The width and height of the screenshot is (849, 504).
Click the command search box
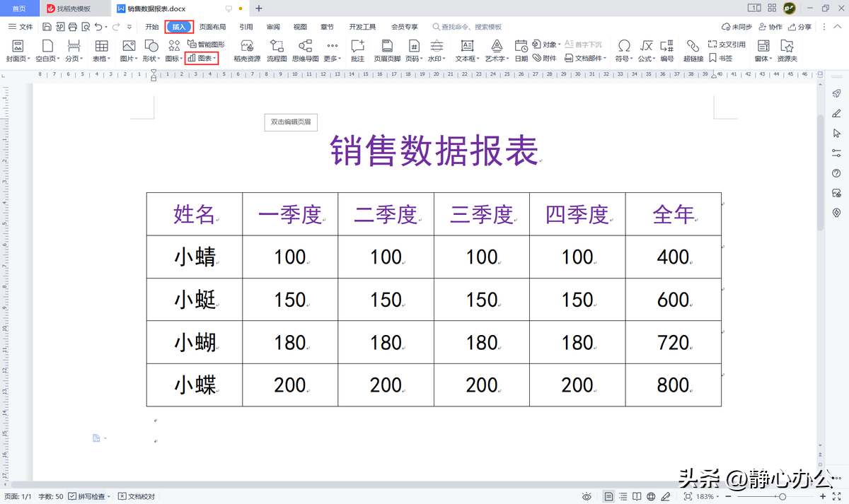click(467, 27)
